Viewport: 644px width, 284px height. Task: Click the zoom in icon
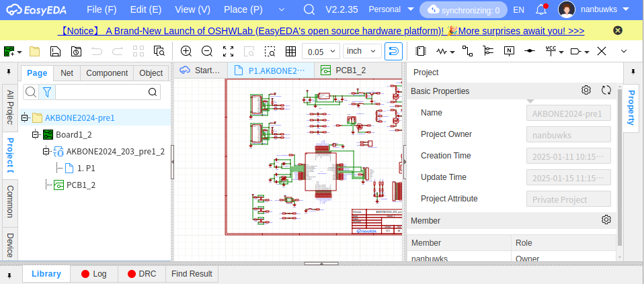(x=186, y=51)
